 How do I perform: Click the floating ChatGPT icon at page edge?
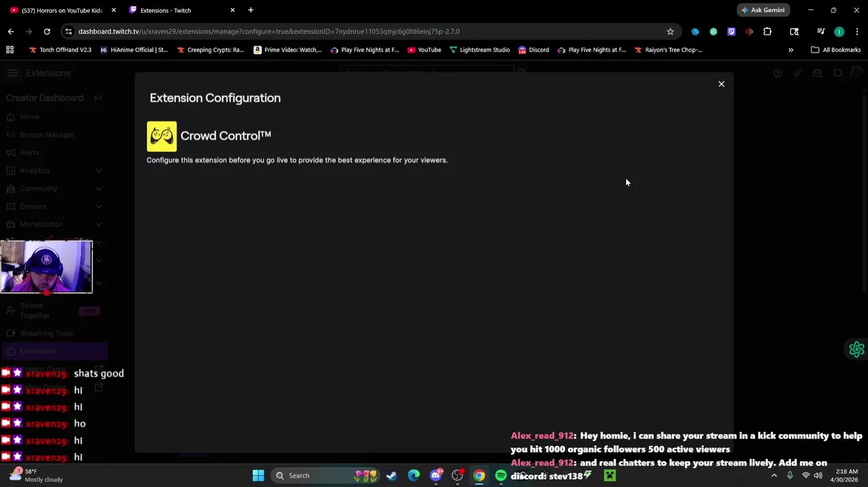coord(857,349)
